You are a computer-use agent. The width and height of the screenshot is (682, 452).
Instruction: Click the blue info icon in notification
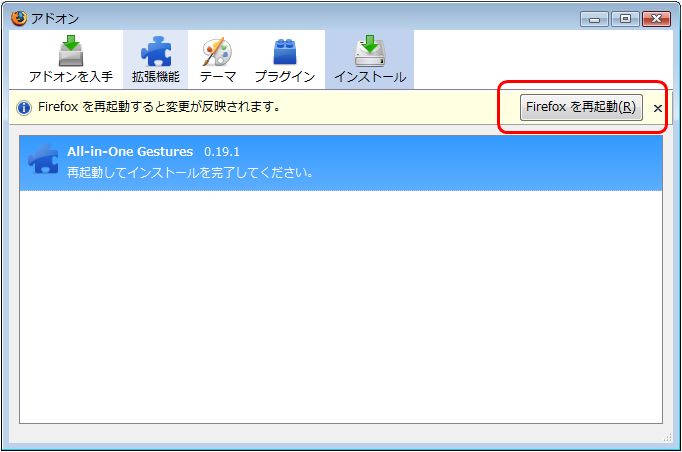coord(23,107)
